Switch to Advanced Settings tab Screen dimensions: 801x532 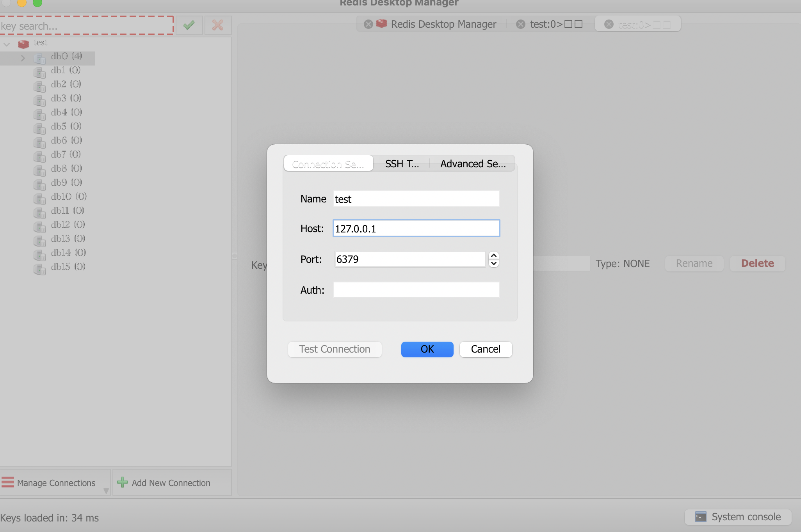(x=473, y=164)
